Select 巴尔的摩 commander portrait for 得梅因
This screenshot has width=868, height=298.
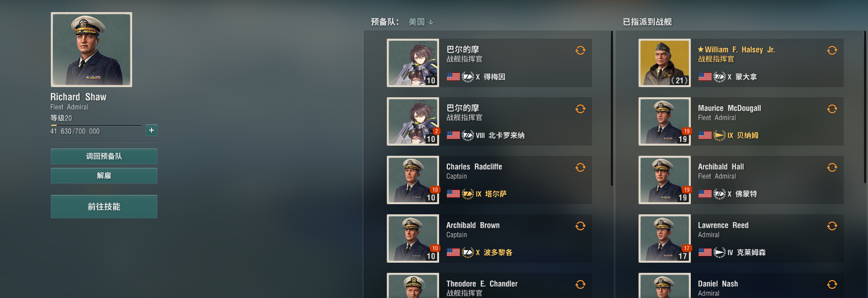413,63
